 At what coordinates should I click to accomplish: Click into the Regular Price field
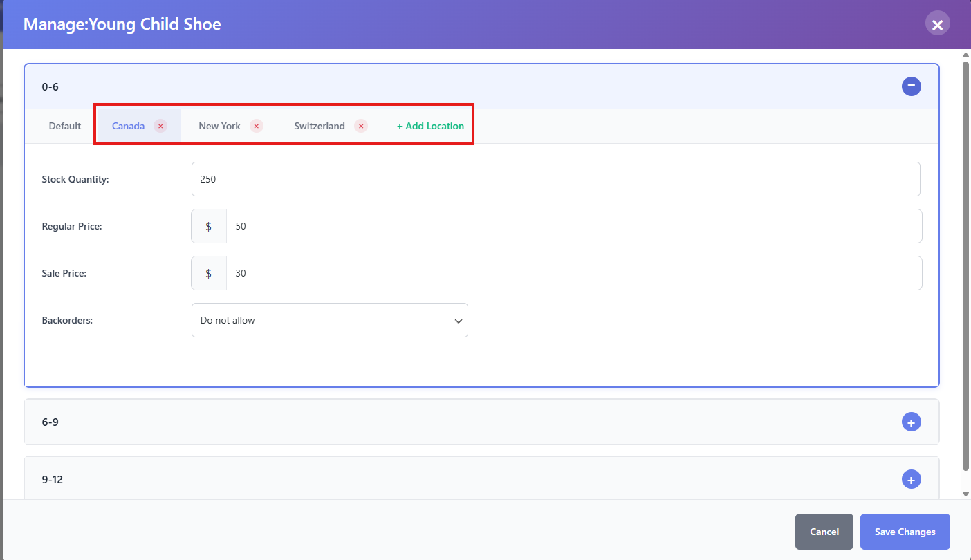tap(573, 226)
